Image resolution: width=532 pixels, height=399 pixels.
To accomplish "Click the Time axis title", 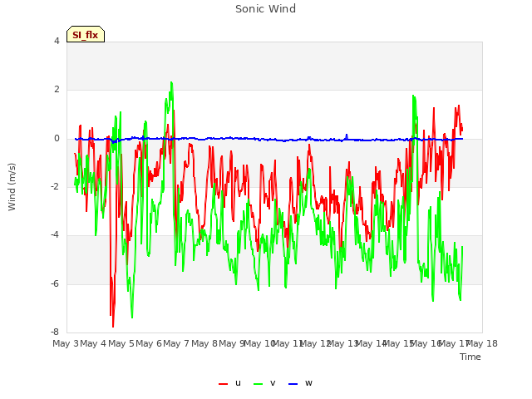I will click(x=470, y=357).
